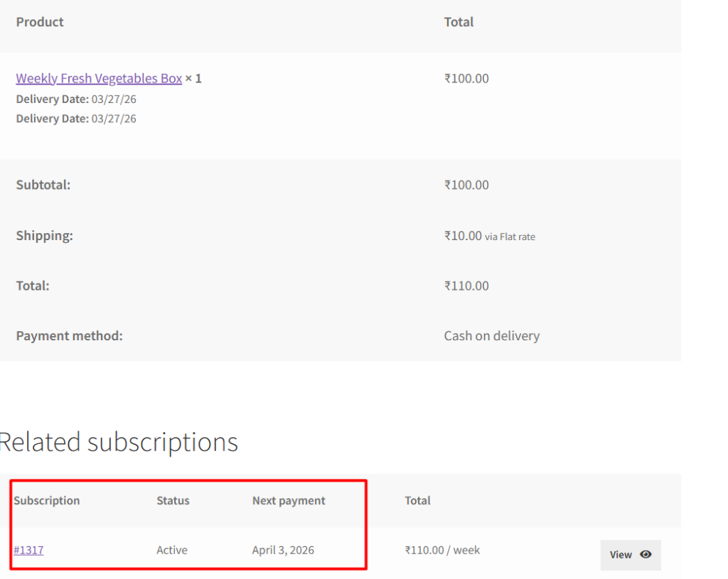728x579 pixels.
Task: Click the × 1 product quantity
Action: point(193,78)
